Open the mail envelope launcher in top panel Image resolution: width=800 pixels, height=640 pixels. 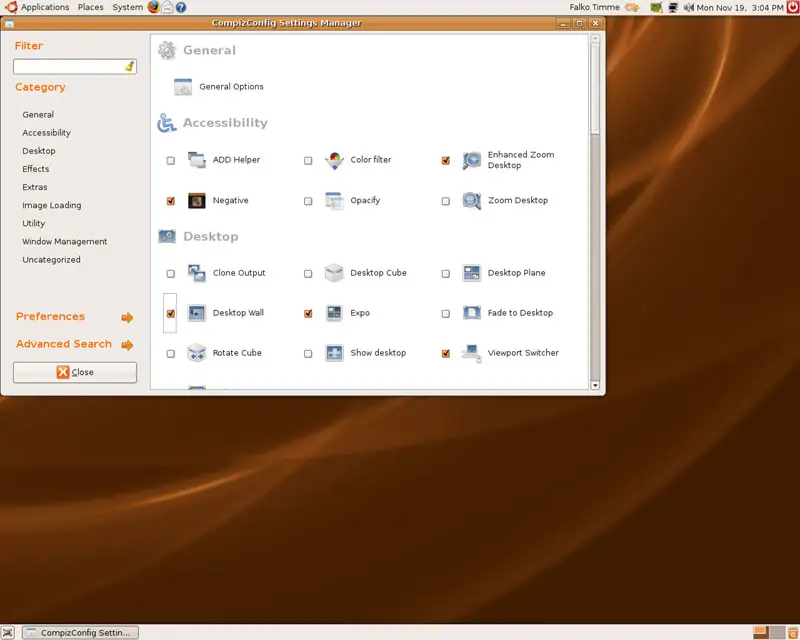pyautogui.click(x=167, y=7)
